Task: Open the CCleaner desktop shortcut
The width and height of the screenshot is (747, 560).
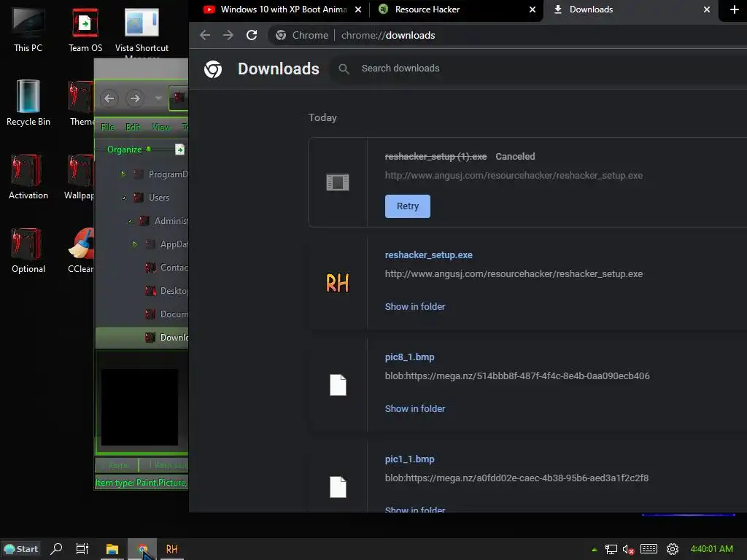Action: pos(81,251)
